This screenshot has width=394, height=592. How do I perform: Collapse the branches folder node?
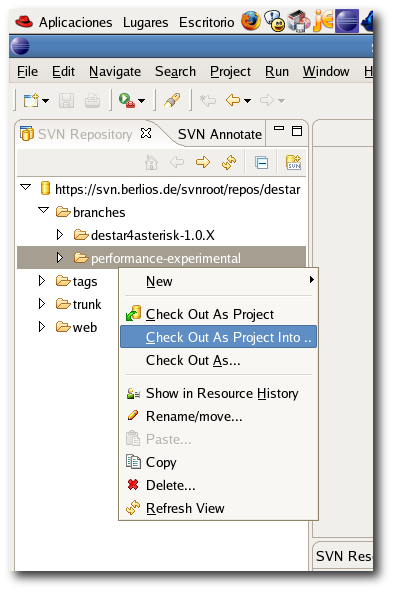tap(43, 210)
